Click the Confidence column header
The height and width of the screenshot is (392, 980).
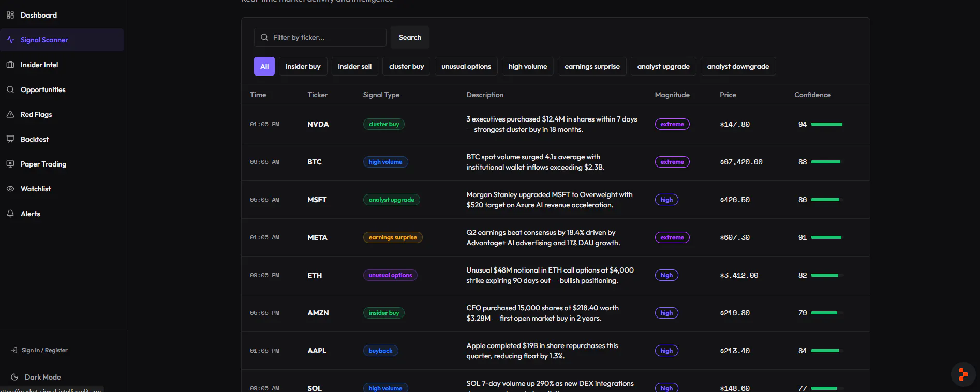(812, 95)
